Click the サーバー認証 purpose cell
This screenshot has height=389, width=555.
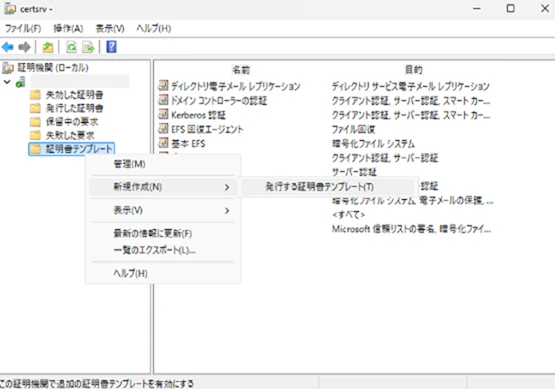pos(354,172)
